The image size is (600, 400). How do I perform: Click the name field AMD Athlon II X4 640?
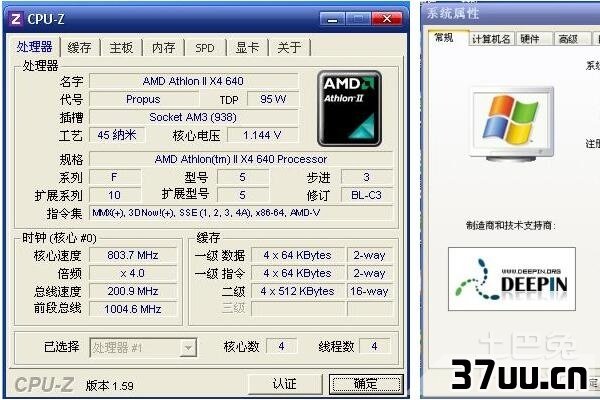[194, 81]
